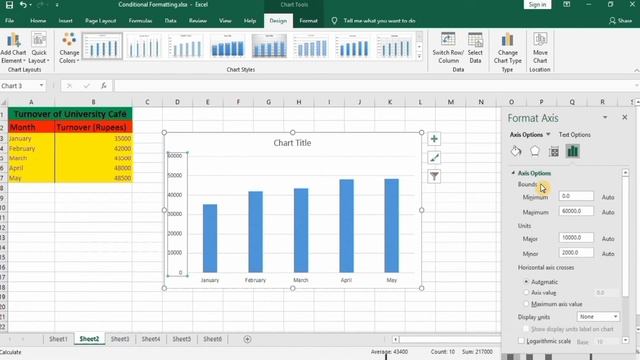The image size is (640, 360).
Task: Collapse the ribbon with the arrow
Action: 636,71
